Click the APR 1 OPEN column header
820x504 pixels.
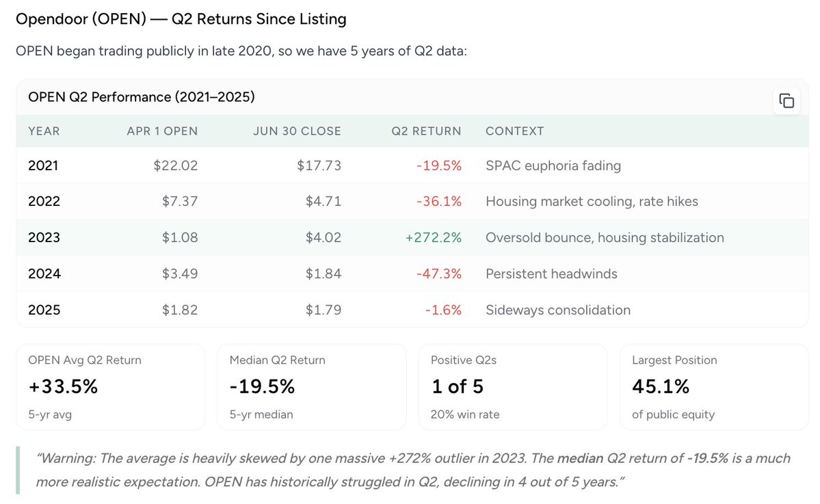point(162,131)
